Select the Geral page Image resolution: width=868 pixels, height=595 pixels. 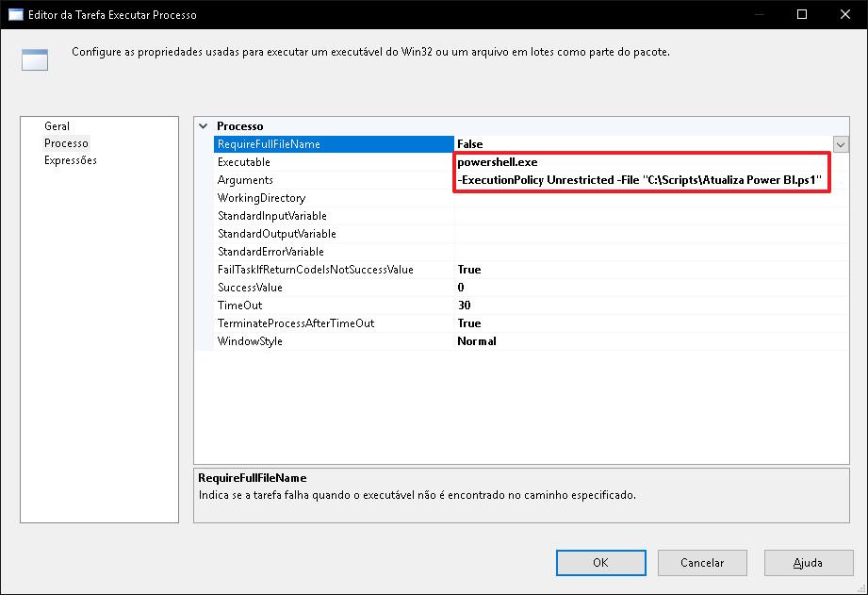point(57,126)
